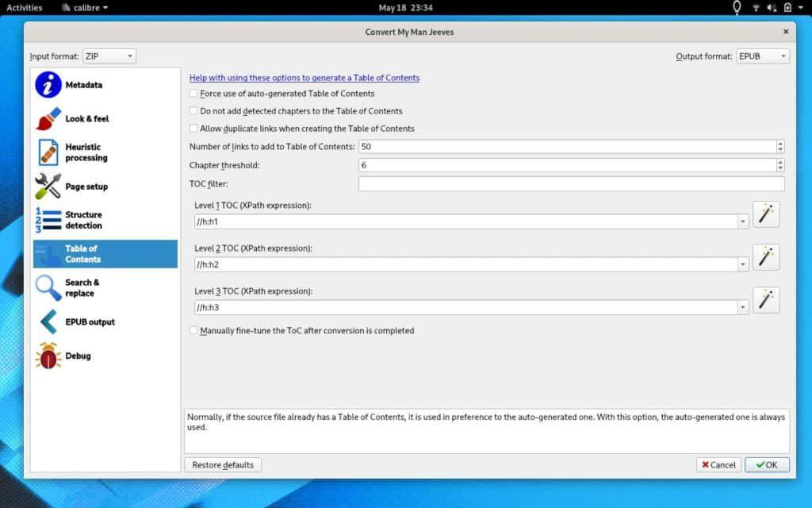The height and width of the screenshot is (508, 812).
Task: Open the Level 3 TOC XPath wizard
Action: [x=765, y=300]
